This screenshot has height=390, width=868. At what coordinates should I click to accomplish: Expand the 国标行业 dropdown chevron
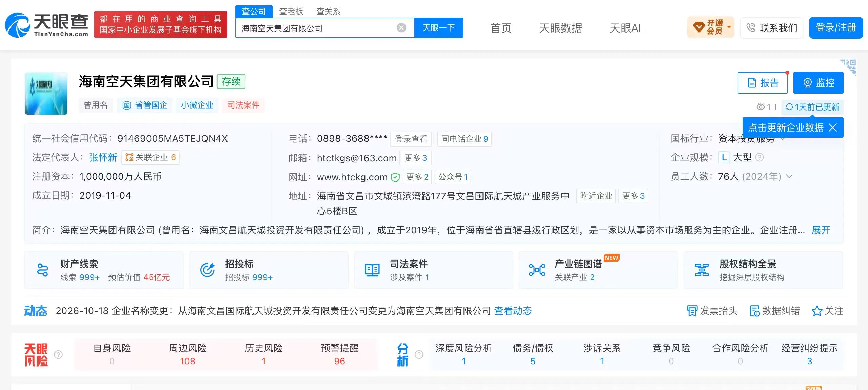783,139
